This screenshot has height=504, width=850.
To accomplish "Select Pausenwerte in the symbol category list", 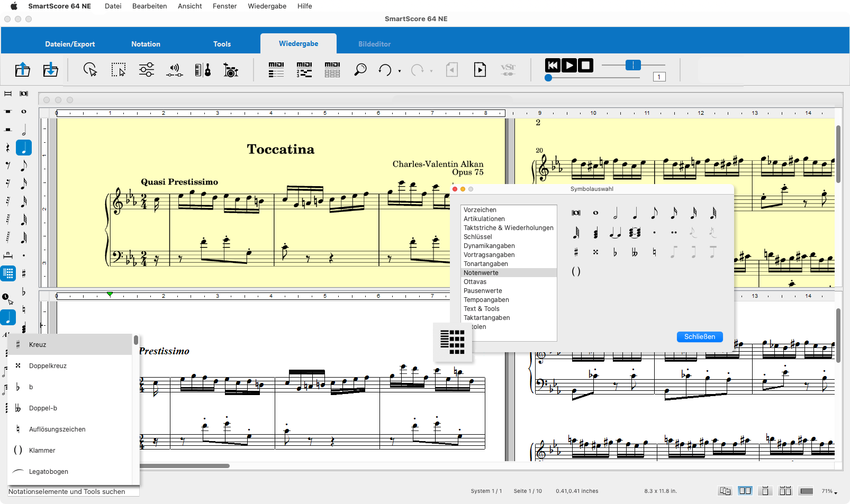I will [x=483, y=291].
